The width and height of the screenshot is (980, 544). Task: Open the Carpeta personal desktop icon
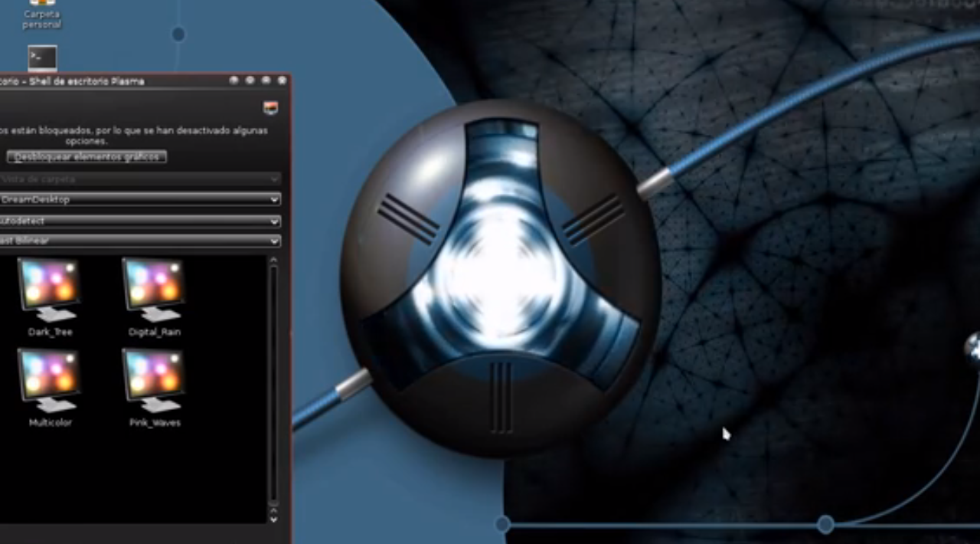coord(41,14)
